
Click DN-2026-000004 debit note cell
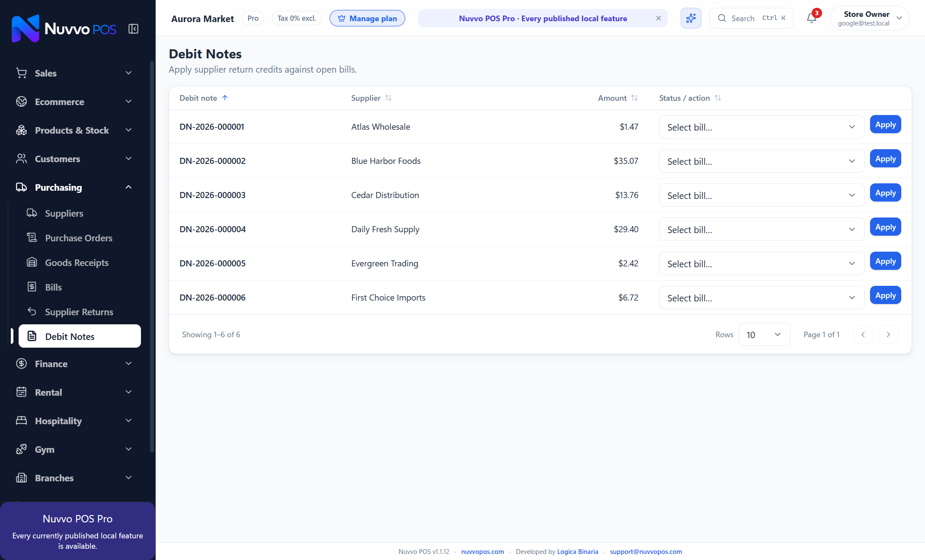pyautogui.click(x=213, y=229)
